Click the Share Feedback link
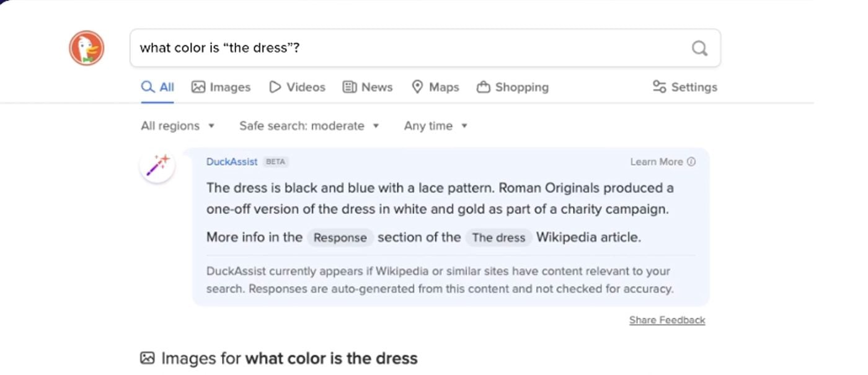 pyautogui.click(x=667, y=320)
